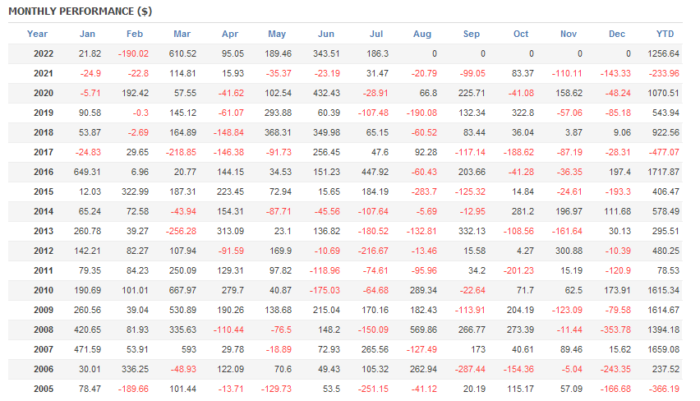This screenshot has height=401, width=700.
Task: Select the 2008 year row label
Action: pos(43,330)
